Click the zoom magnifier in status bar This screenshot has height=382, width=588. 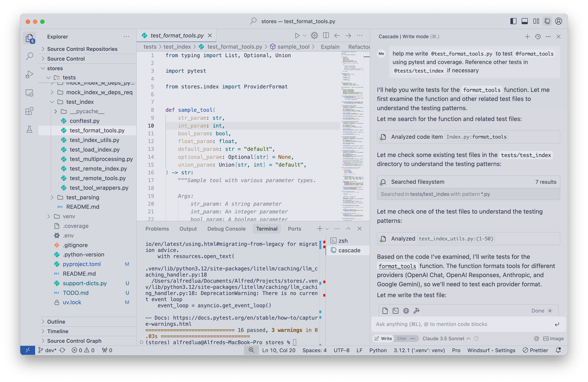pos(251,350)
